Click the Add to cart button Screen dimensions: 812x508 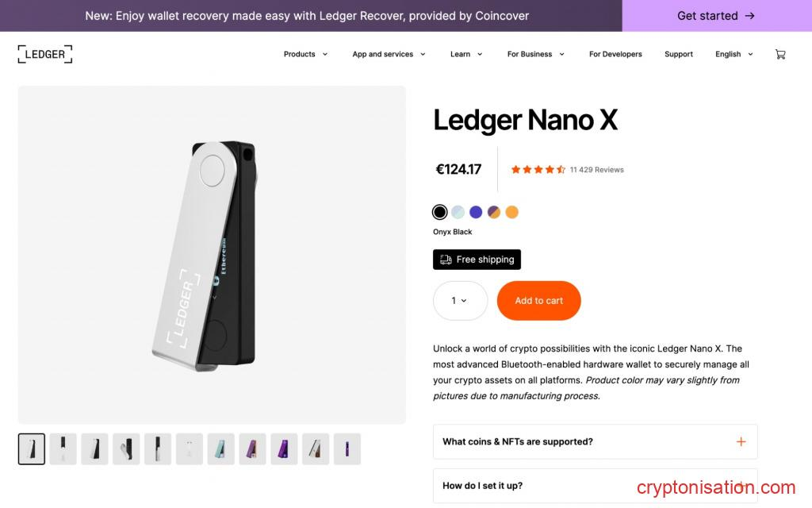(539, 301)
